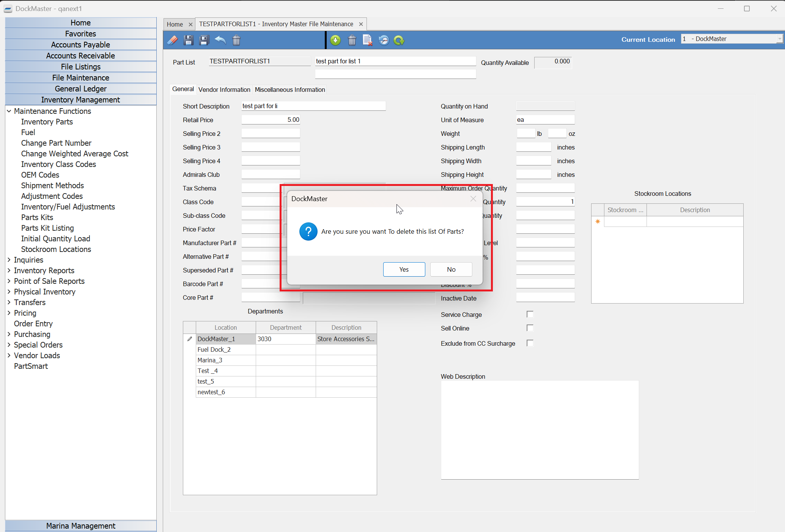Click the green down-arrow circle icon
Screen dimensions: 785x532
[x=335, y=40]
